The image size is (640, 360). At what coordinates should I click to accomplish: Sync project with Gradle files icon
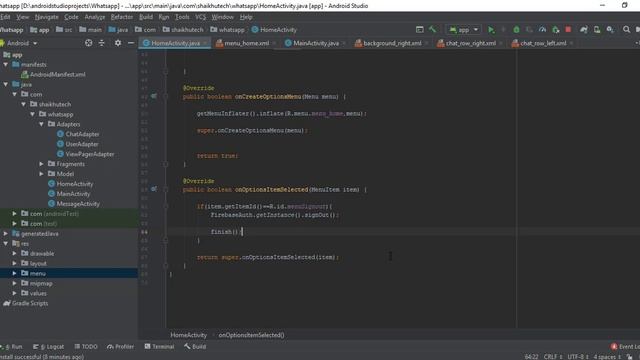click(x=584, y=30)
